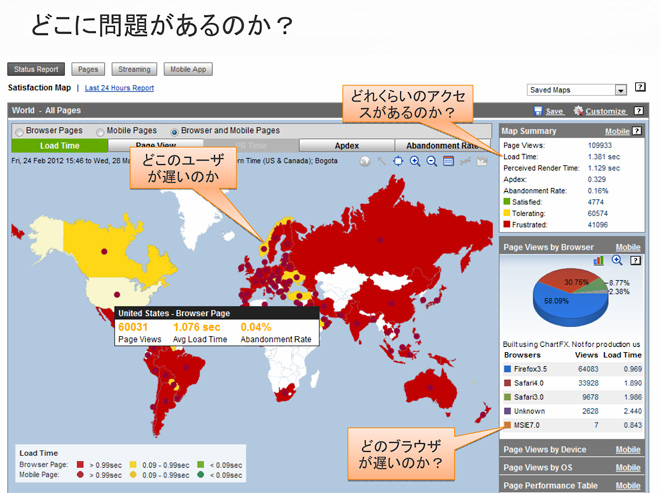Click orange MSIE7.0 color swatch
The width and height of the screenshot is (660, 493).
click(508, 425)
